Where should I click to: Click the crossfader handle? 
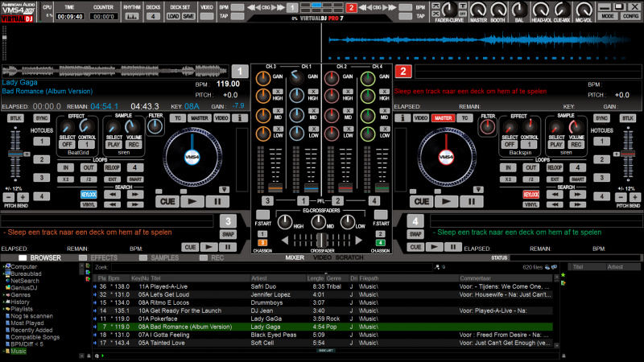tap(322, 240)
